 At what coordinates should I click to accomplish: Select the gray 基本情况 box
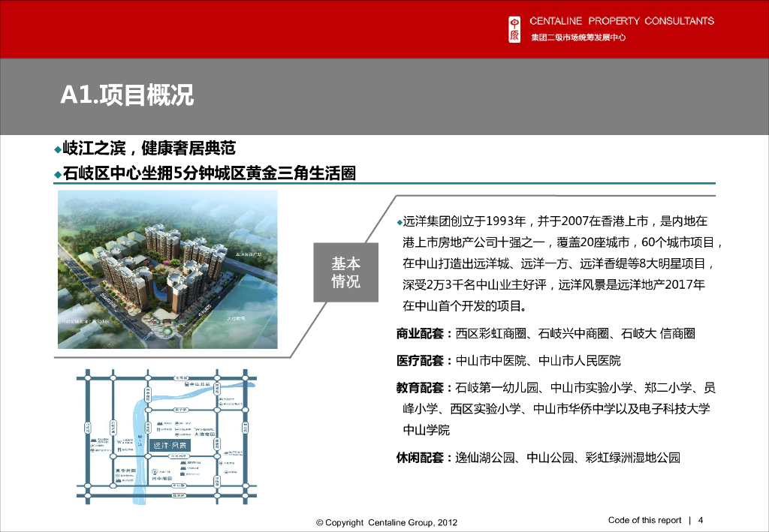(345, 272)
